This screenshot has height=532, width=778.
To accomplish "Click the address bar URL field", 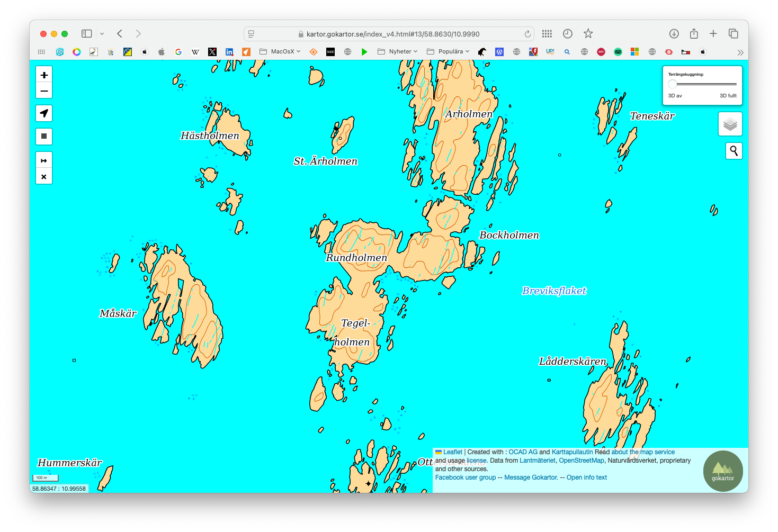I will click(392, 34).
